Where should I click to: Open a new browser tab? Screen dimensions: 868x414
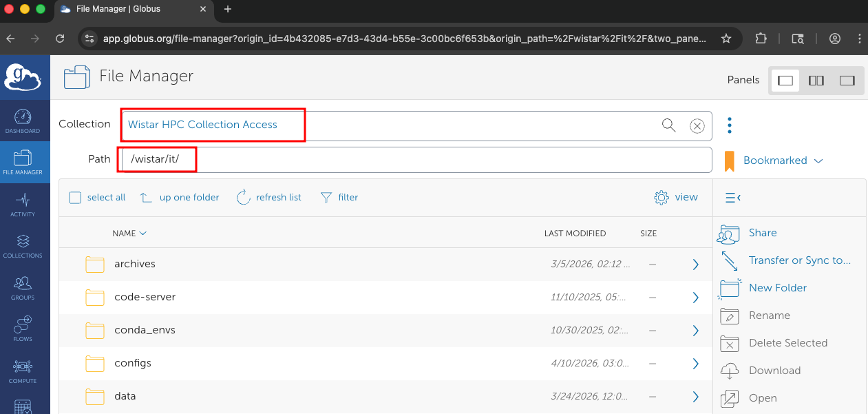point(228,9)
